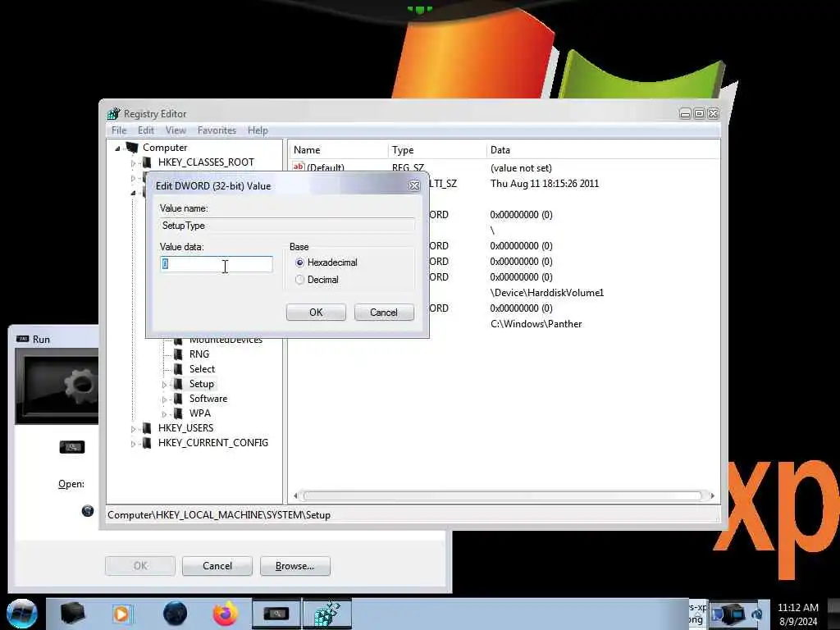Select the C:\Windows\Panther data cell
This screenshot has width=840, height=630.
[x=536, y=324]
